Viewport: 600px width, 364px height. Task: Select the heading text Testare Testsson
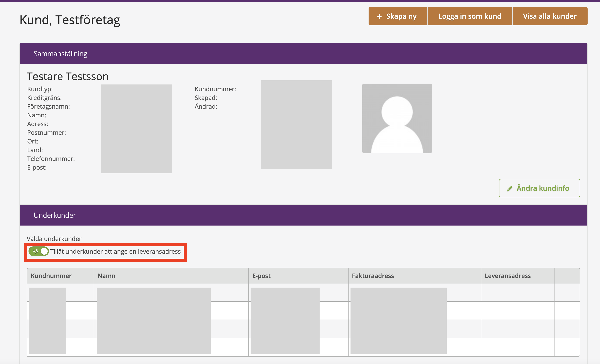pos(68,76)
